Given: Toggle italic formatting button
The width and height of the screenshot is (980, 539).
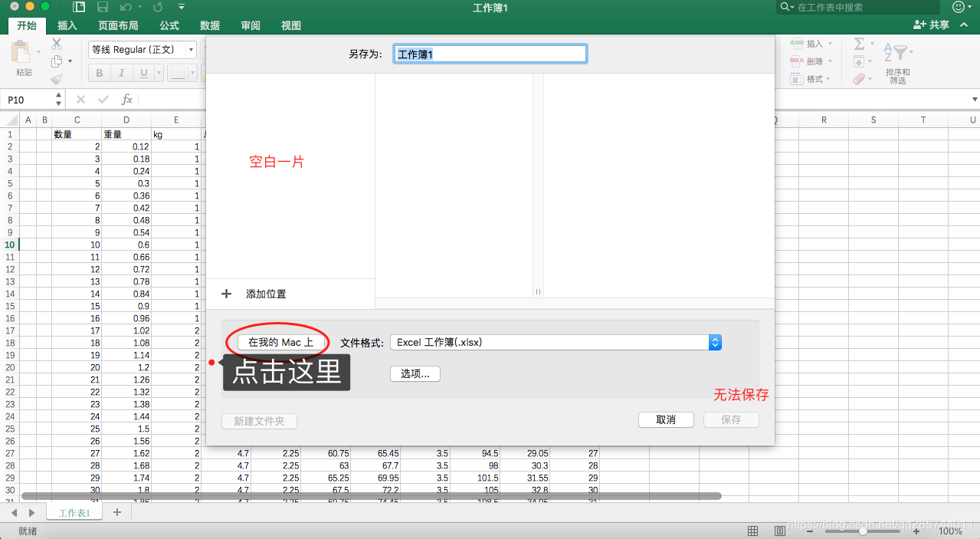Looking at the screenshot, I should (x=121, y=74).
